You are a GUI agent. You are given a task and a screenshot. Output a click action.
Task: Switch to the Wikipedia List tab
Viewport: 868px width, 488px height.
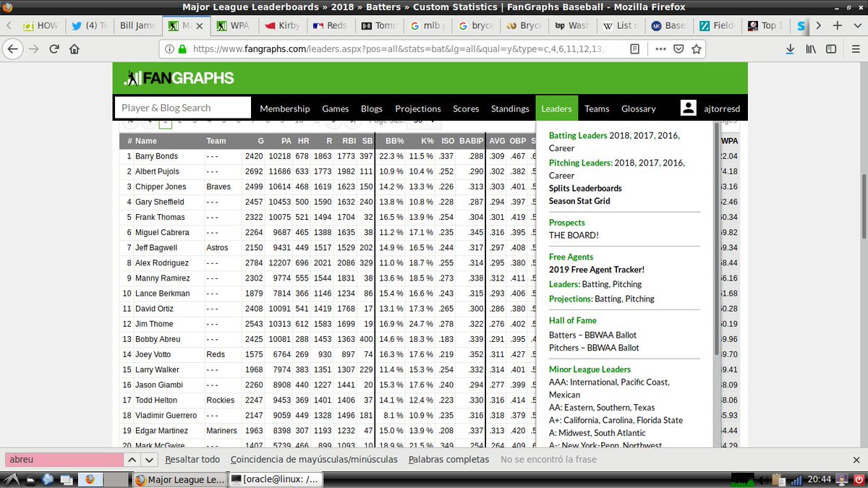(x=620, y=25)
